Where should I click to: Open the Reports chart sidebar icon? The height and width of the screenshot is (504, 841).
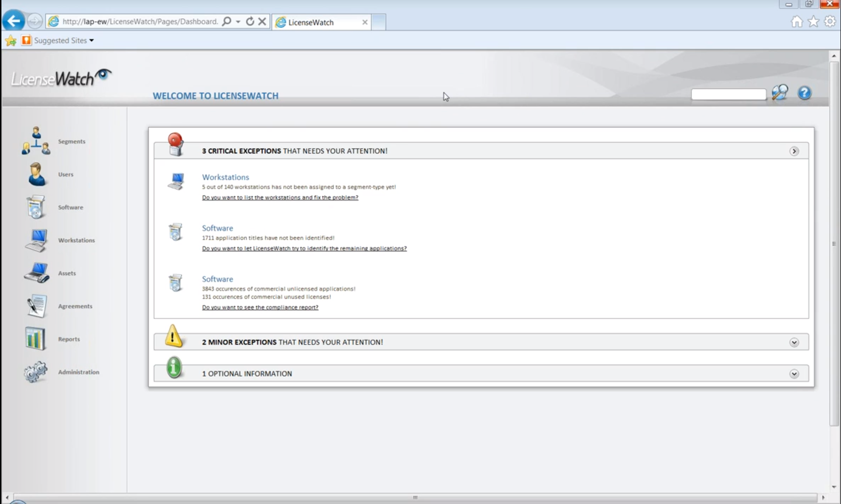35,339
